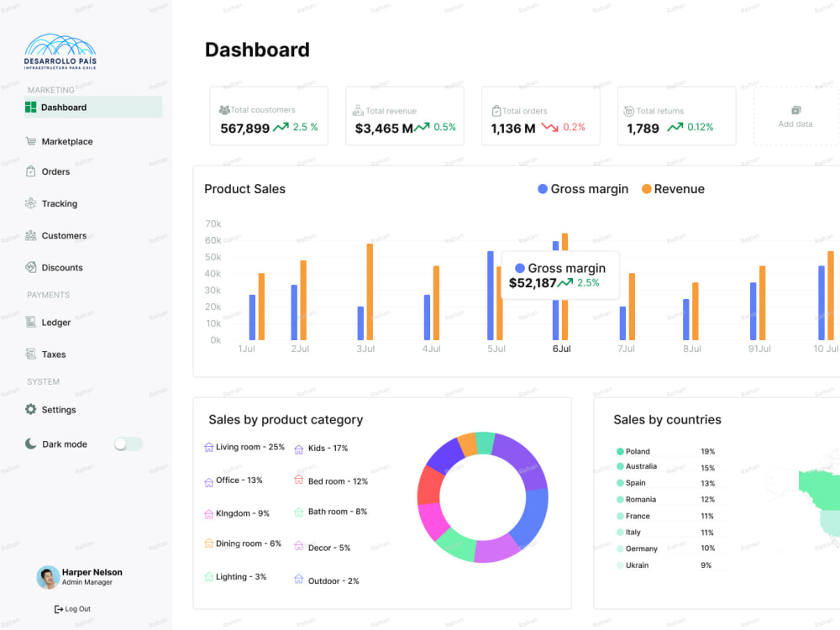
Task: Click the Ukrain legend color dot
Action: point(620,565)
